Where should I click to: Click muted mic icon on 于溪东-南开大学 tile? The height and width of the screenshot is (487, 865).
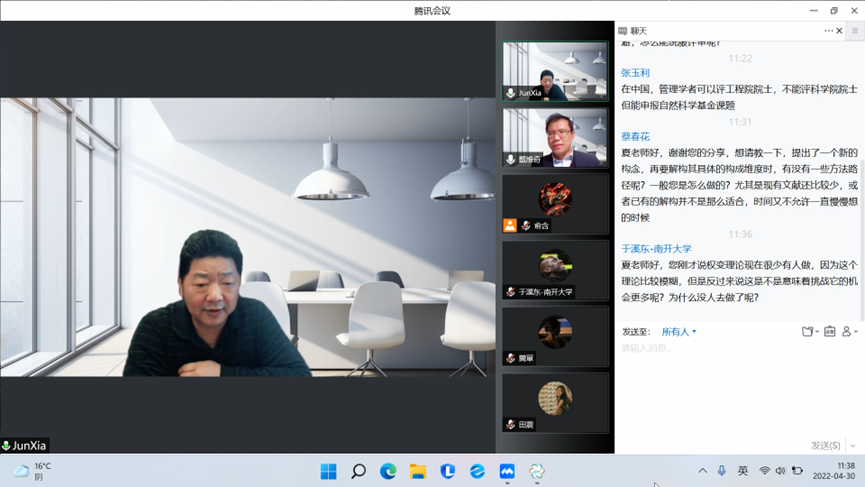point(511,292)
